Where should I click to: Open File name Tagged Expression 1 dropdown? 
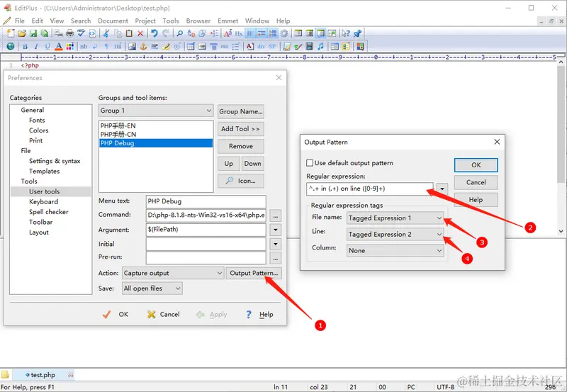pyautogui.click(x=395, y=218)
